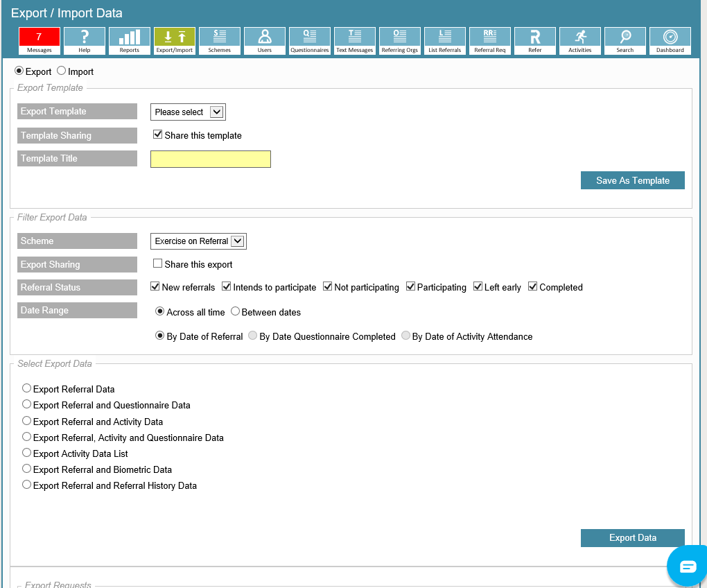This screenshot has height=588, width=707.
Task: Open the Scheme dropdown showing Exercise on Referral
Action: coord(198,241)
